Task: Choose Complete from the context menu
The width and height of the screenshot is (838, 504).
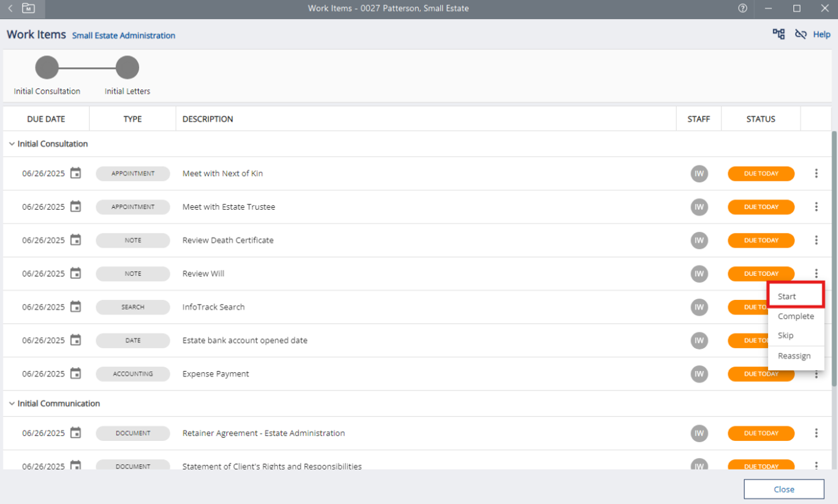Action: [x=795, y=316]
